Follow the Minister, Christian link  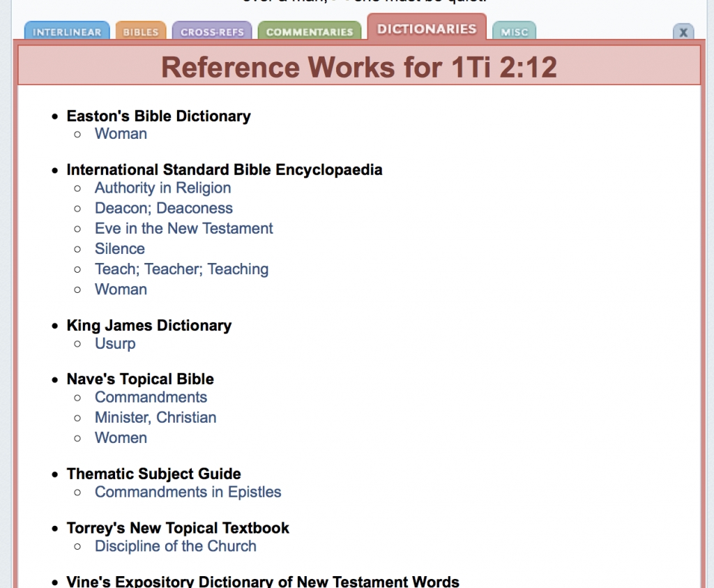pos(155,418)
